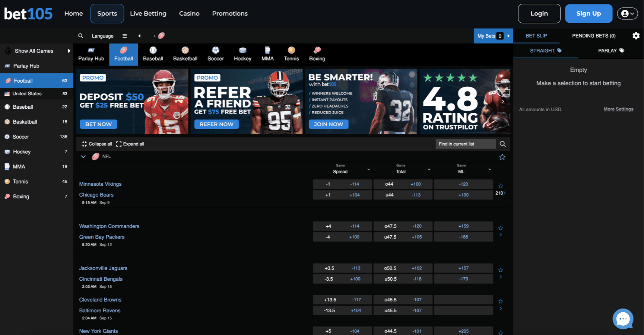Click BET NOW on deposit promo
This screenshot has width=644, height=335.
coord(98,124)
